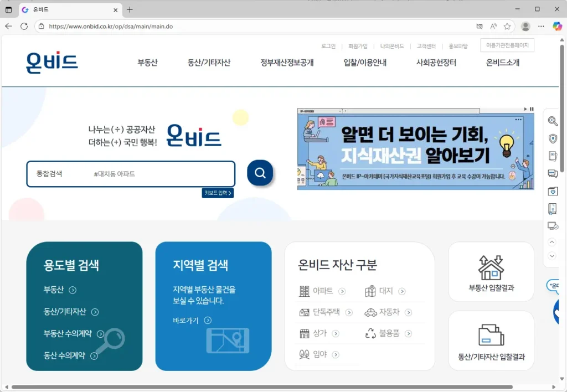Open the 부동산 top menu
This screenshot has width=567, height=392.
coord(147,63)
